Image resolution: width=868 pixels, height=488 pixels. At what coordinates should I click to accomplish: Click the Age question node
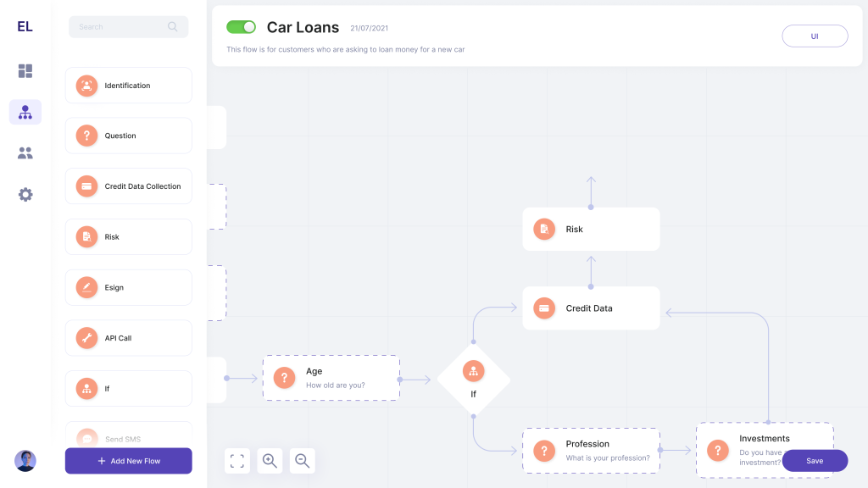(331, 378)
